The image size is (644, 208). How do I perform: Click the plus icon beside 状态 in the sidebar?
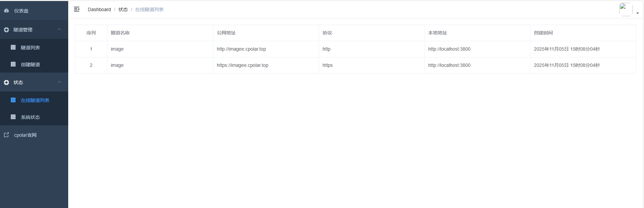pos(6,82)
